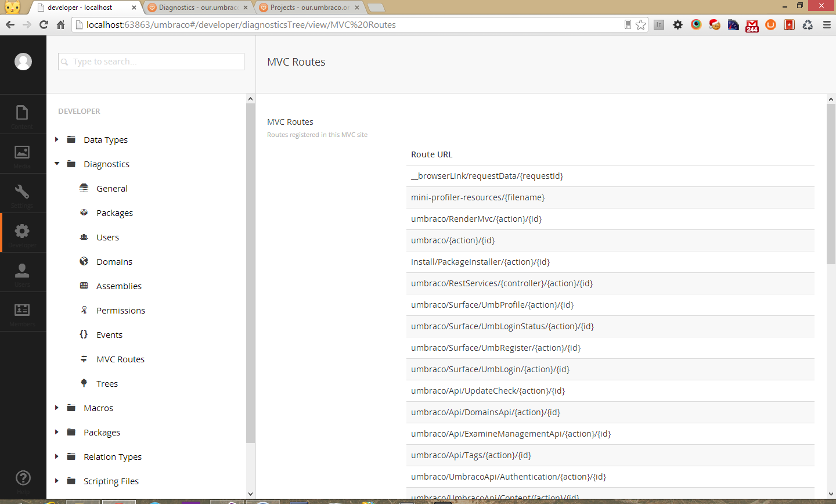Expand the Macros tree node
The height and width of the screenshot is (504, 836).
56,408
